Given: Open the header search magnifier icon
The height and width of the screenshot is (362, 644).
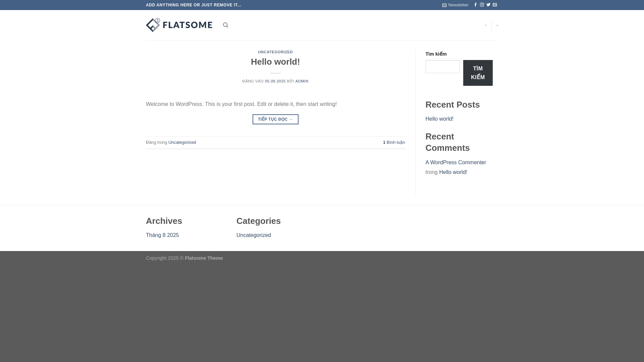Looking at the screenshot, I should tap(225, 25).
